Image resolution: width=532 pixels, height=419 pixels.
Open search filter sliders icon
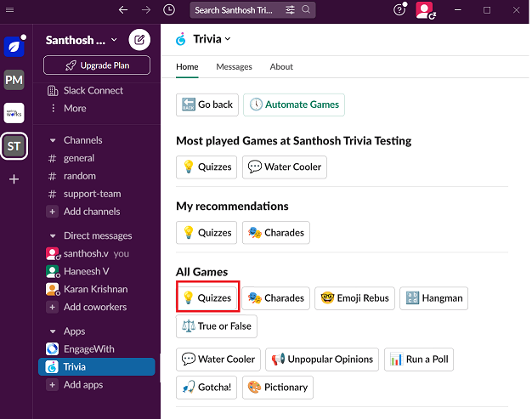pyautogui.click(x=290, y=10)
